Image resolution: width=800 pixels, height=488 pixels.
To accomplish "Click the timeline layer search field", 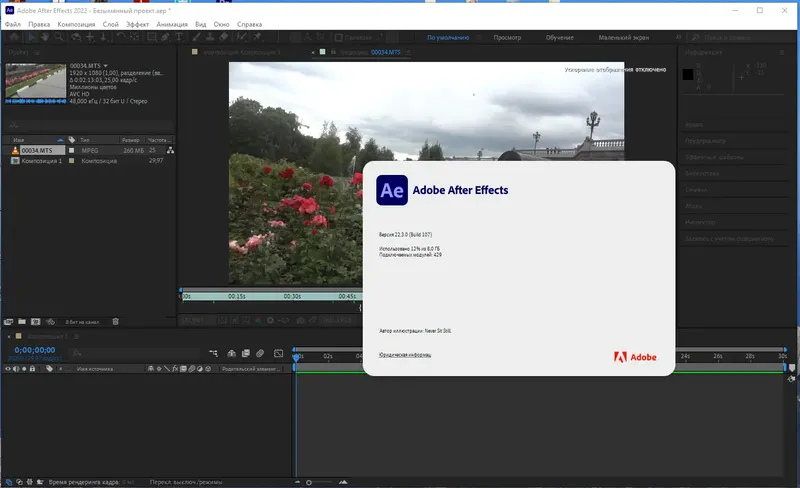I will (x=135, y=353).
